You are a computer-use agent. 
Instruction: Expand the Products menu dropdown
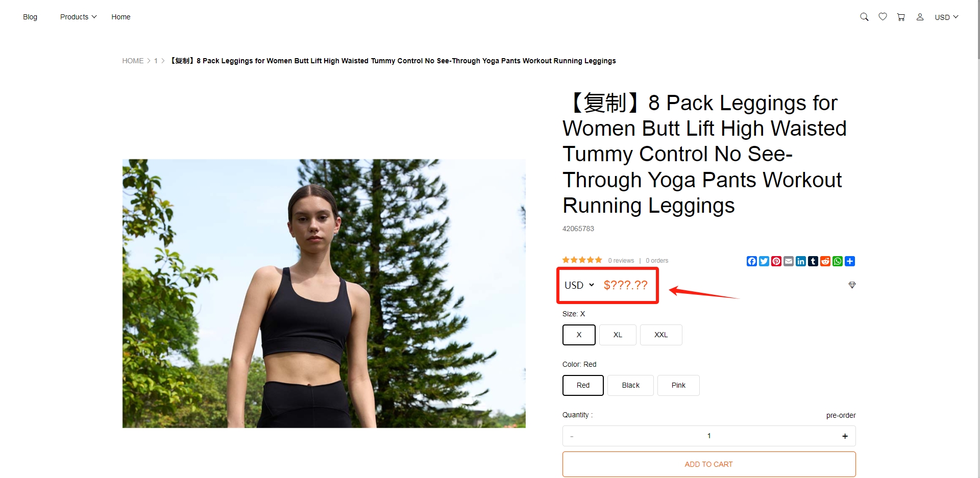click(78, 17)
